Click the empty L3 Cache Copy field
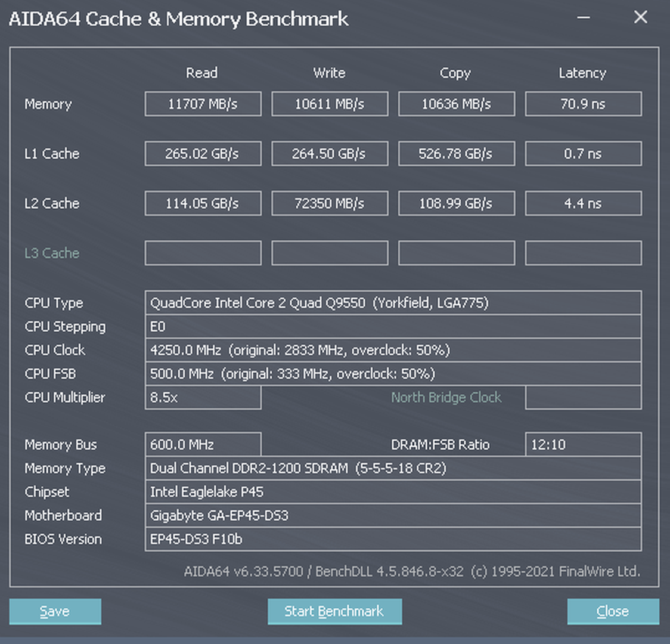 click(457, 253)
